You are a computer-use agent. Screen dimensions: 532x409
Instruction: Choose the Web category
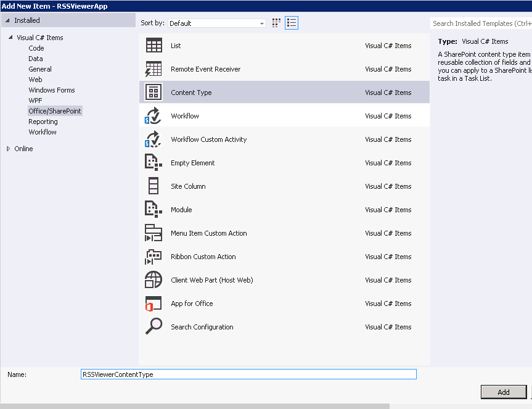[x=35, y=80]
